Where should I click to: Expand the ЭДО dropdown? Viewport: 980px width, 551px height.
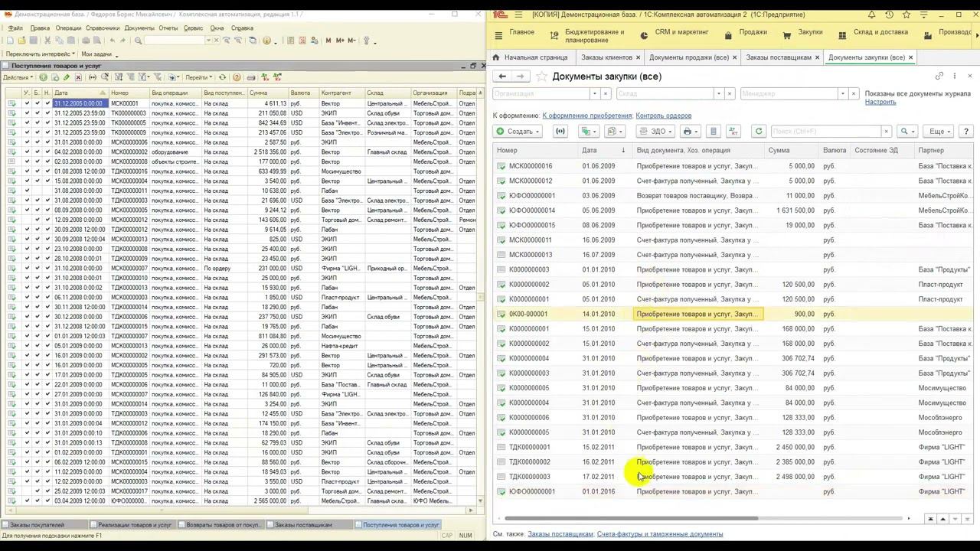click(x=656, y=132)
